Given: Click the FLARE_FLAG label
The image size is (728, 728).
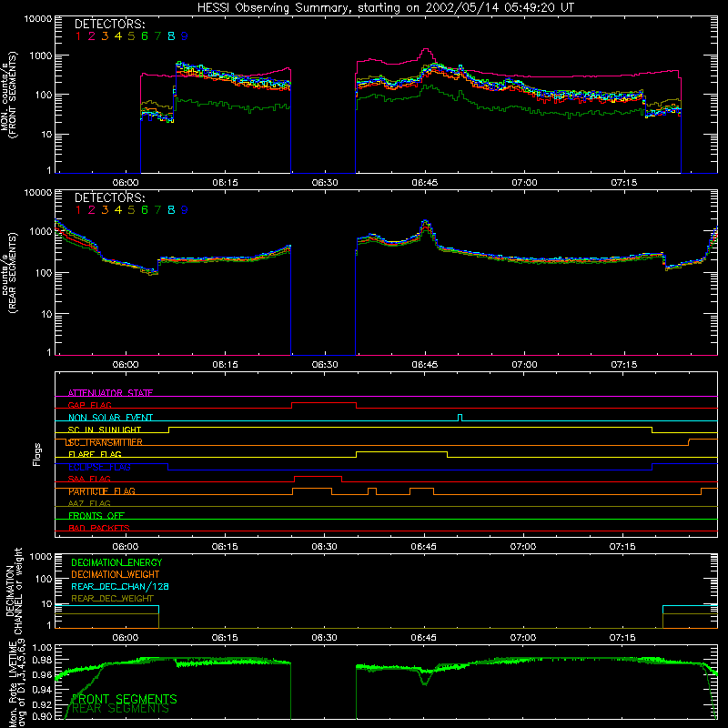Looking at the screenshot, I should point(95,454).
